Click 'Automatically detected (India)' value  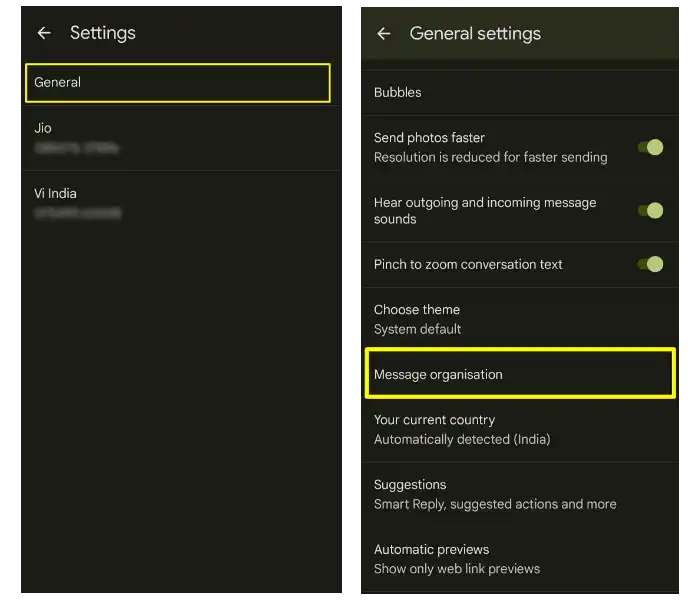pos(462,439)
